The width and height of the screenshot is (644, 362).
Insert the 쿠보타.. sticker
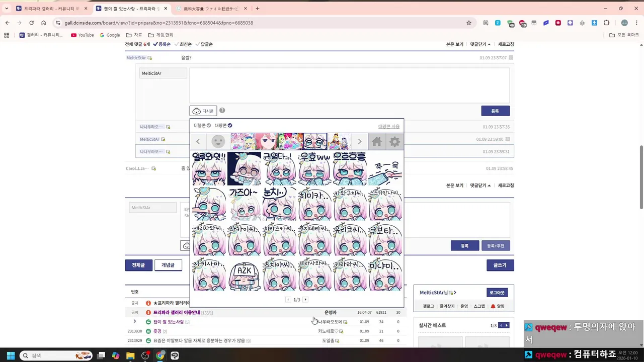385,239
